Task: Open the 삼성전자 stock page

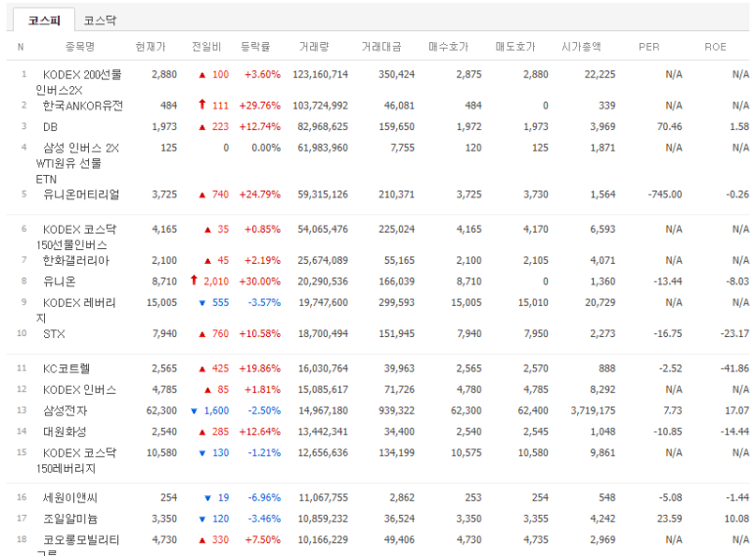Action: 66,411
